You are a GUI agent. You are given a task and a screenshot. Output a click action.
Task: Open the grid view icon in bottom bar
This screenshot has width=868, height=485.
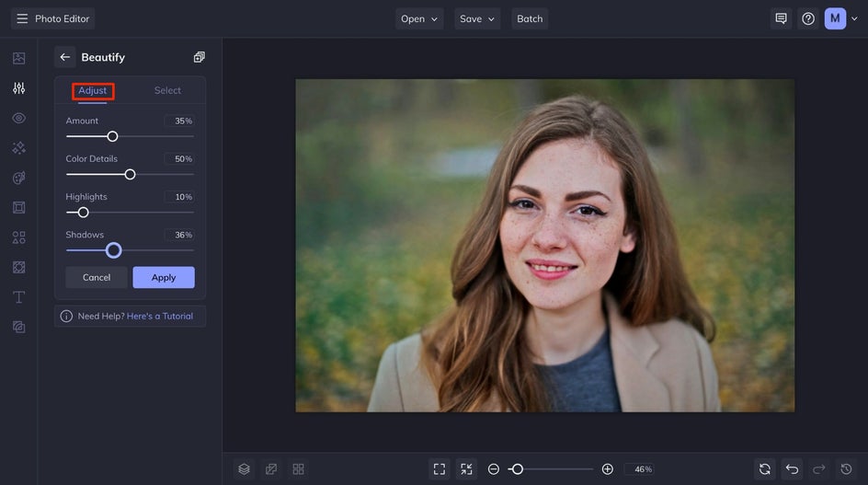point(298,469)
